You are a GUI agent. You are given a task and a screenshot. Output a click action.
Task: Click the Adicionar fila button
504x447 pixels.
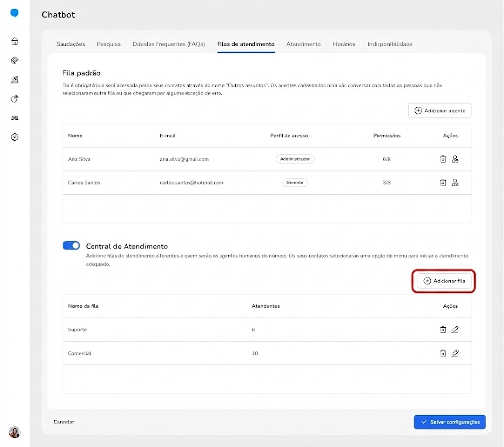[x=444, y=281]
